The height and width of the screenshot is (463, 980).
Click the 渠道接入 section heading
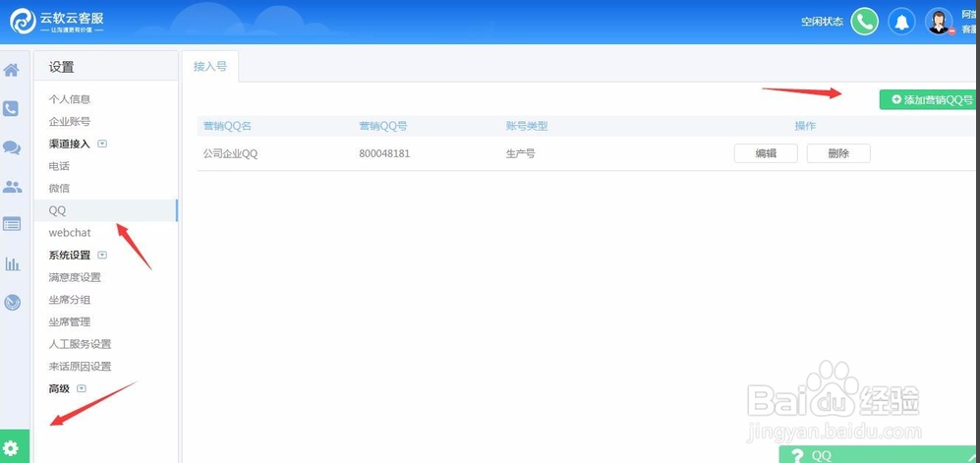click(70, 144)
